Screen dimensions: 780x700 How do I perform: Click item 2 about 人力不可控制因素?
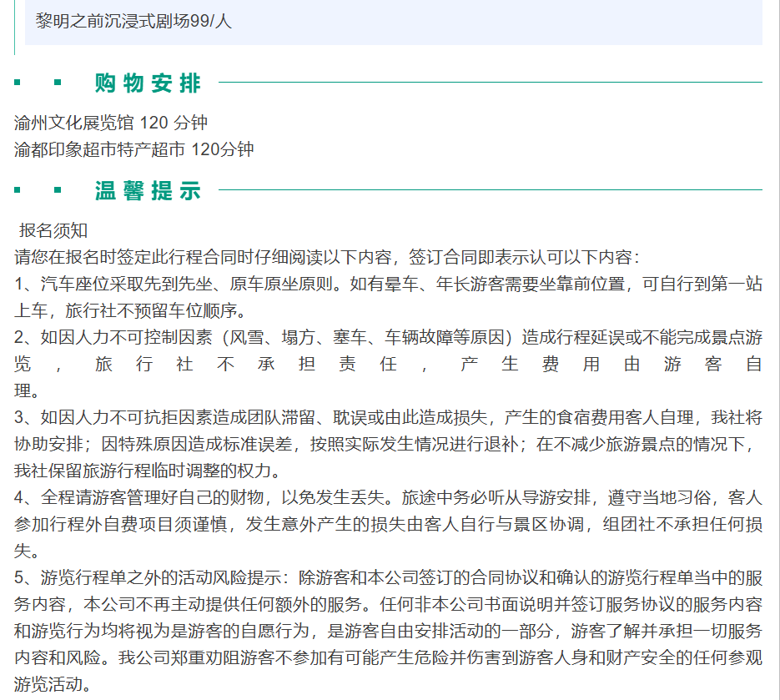[388, 364]
